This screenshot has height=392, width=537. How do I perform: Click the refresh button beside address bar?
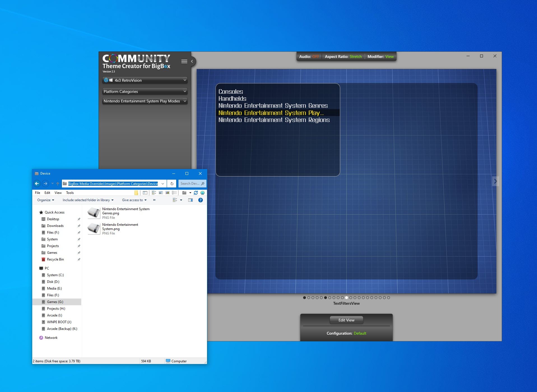point(172,184)
